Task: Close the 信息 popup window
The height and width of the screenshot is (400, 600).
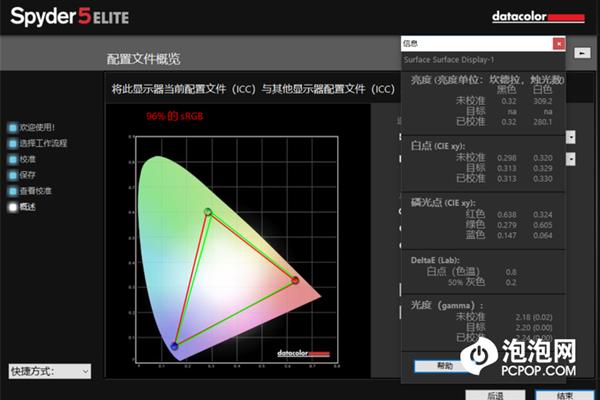Action: point(559,44)
